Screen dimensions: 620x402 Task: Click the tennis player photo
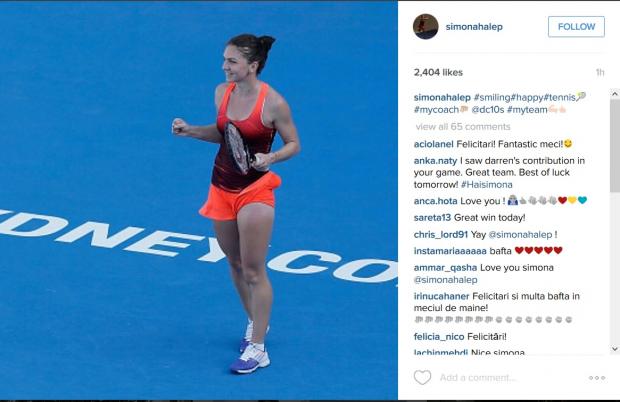click(x=198, y=201)
